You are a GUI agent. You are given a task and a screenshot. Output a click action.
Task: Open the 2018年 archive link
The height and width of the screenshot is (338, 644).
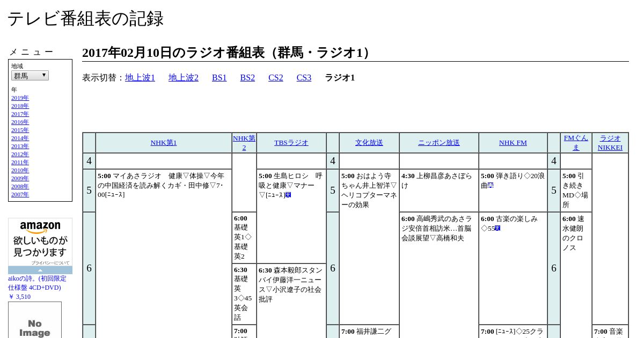(20, 106)
